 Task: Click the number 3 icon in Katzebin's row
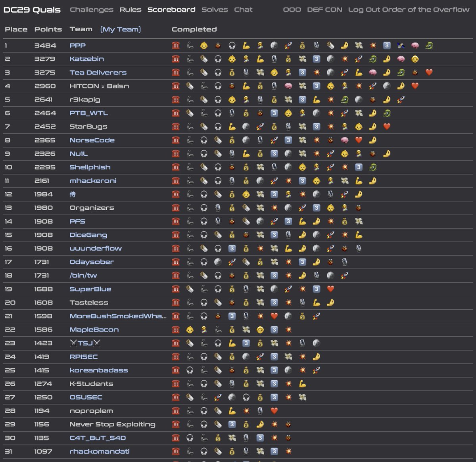(x=316, y=59)
